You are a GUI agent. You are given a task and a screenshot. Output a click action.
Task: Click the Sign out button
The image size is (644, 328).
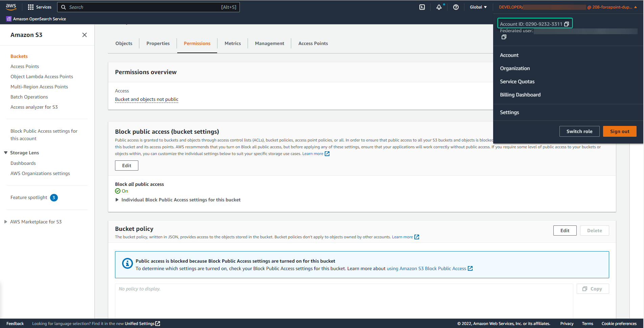(619, 131)
